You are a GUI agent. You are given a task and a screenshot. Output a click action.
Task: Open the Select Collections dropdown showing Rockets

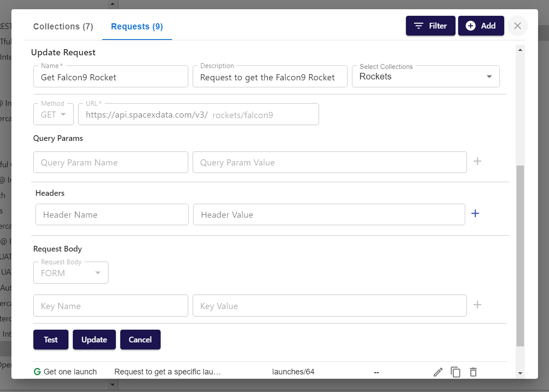(426, 76)
